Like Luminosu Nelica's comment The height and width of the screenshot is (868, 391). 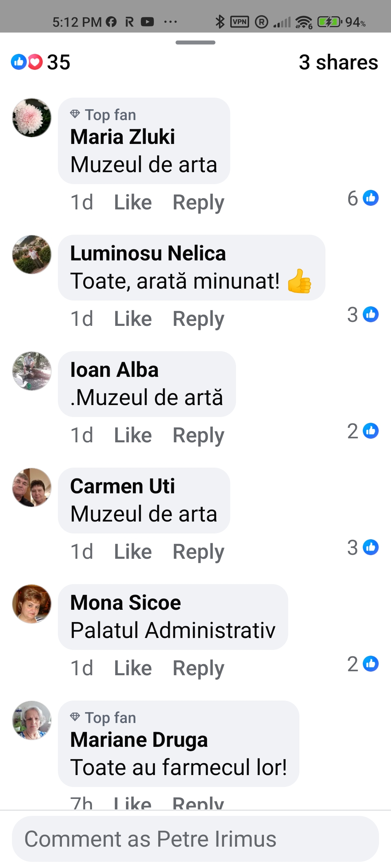coord(133,319)
